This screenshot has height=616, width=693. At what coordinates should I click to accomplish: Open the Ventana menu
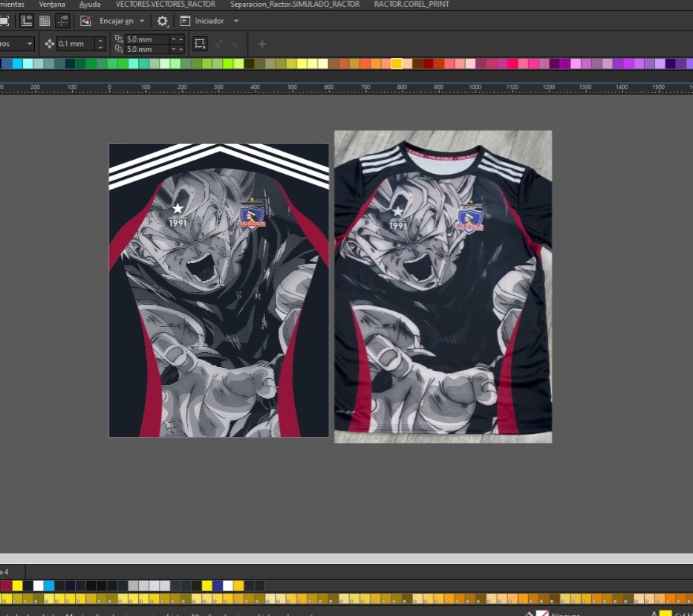click(52, 4)
